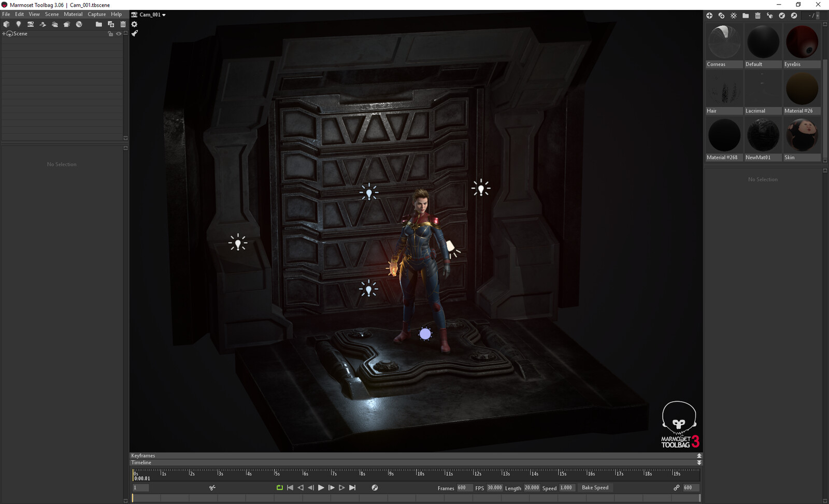Go to the next keyframe
Image resolution: width=829 pixels, height=504 pixels.
point(342,487)
